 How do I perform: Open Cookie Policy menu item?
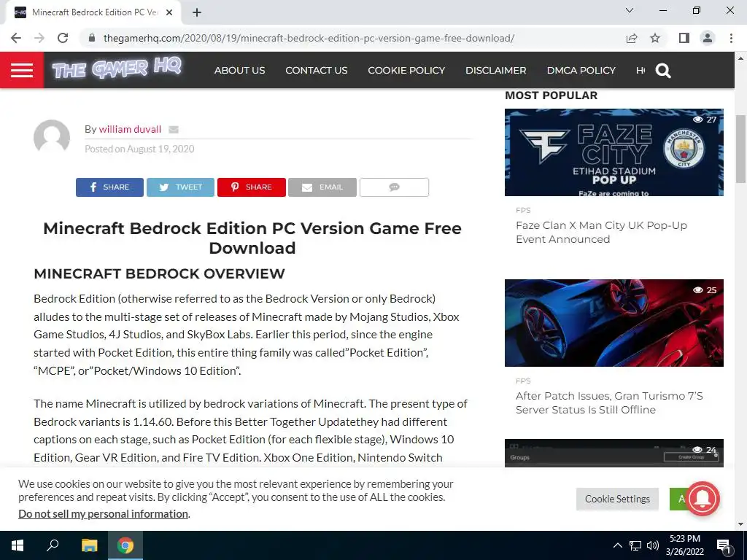(406, 71)
